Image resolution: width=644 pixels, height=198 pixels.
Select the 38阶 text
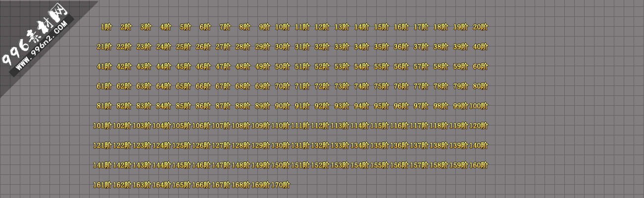click(x=441, y=47)
